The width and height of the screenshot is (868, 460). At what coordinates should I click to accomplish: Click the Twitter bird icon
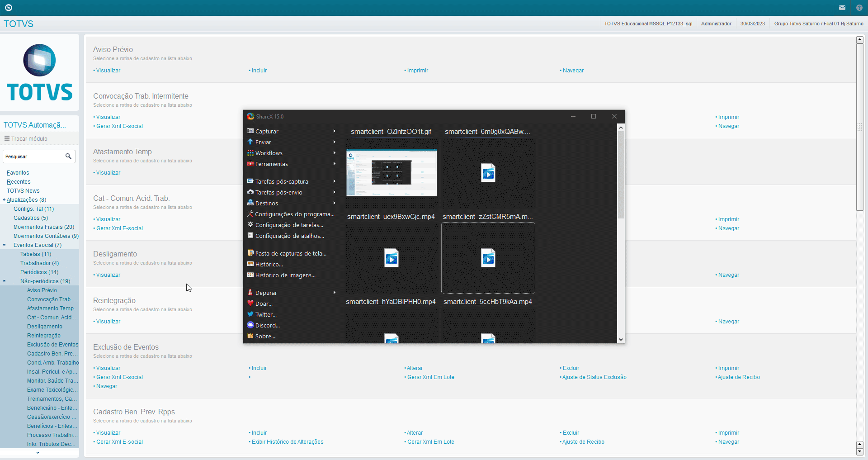(250, 314)
